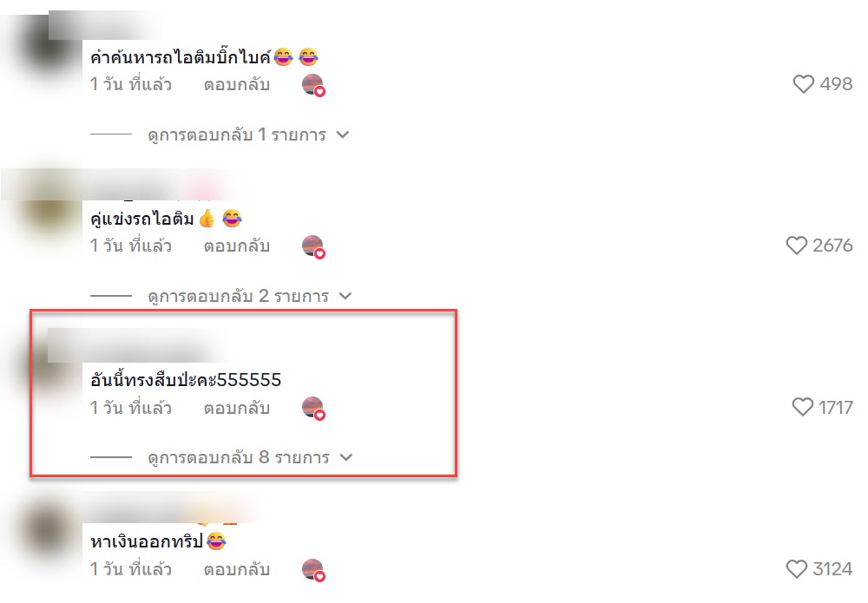Reply to the คู่แข่งรถไอติม comment
Image resolution: width=868 pixels, height=603 pixels.
click(236, 246)
